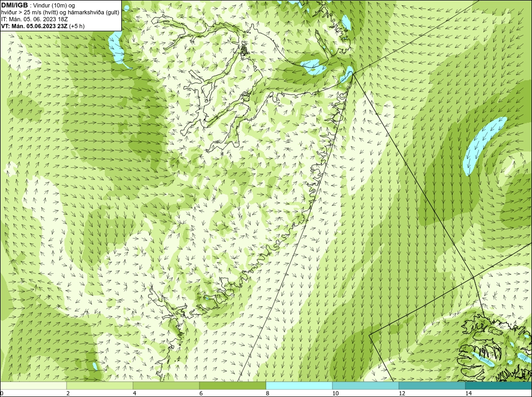Click the scale label '2'

pyautogui.click(x=68, y=393)
